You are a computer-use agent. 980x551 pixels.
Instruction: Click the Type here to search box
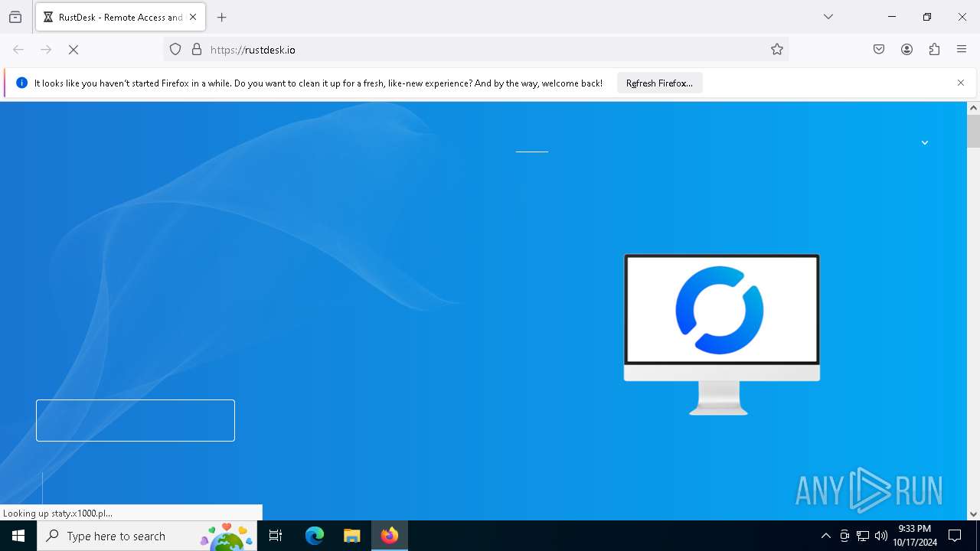(x=145, y=536)
